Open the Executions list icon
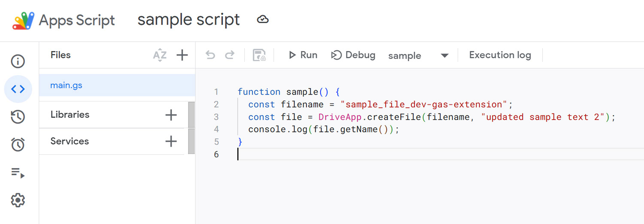This screenshot has height=224, width=644. (x=18, y=173)
